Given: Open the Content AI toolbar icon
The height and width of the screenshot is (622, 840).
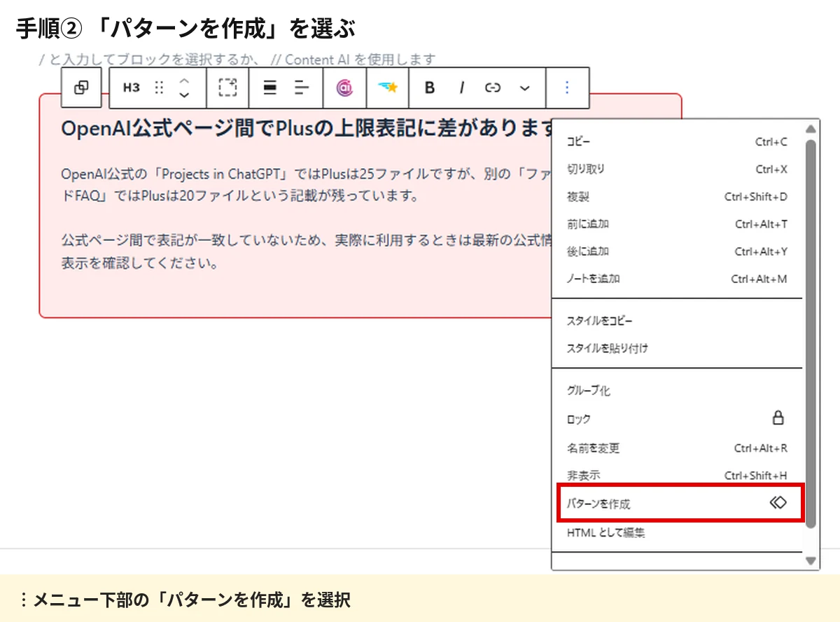Looking at the screenshot, I should pyautogui.click(x=344, y=88).
